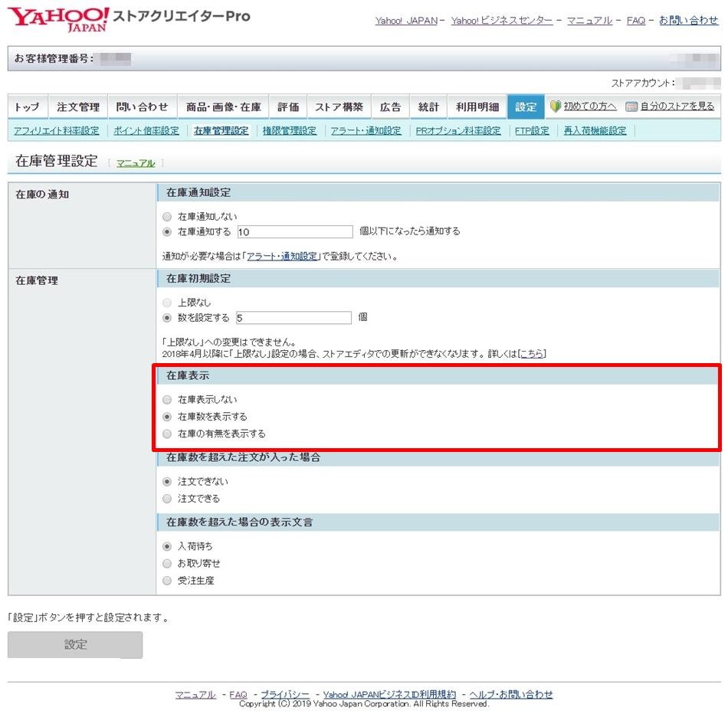Image resolution: width=728 pixels, height=714 pixels.
Task: Open 初めての方へ link
Action: (x=590, y=106)
